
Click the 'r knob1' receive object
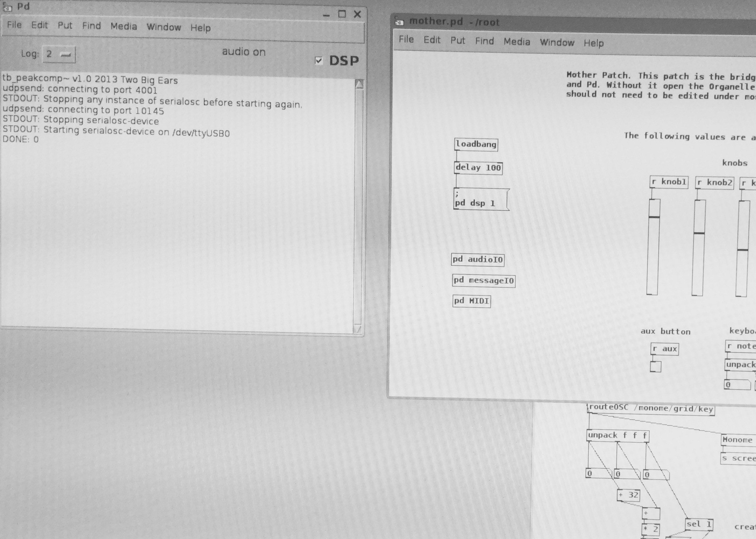[x=669, y=182]
